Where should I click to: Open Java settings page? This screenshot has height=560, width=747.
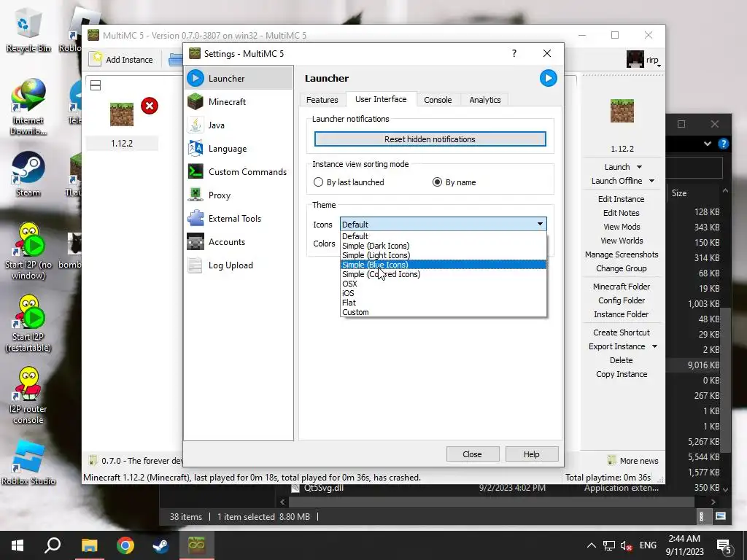point(239,125)
